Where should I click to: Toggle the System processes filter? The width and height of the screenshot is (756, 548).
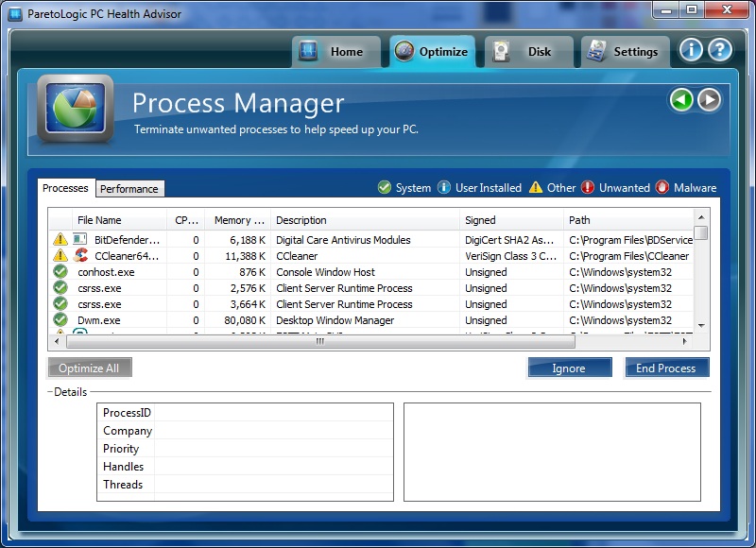pos(384,188)
